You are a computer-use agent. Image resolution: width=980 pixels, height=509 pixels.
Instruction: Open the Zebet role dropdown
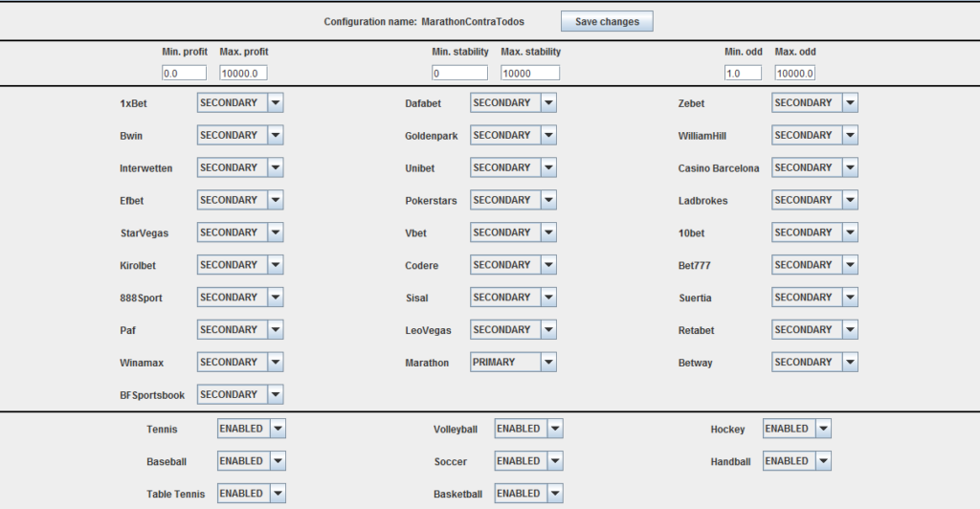click(x=815, y=103)
